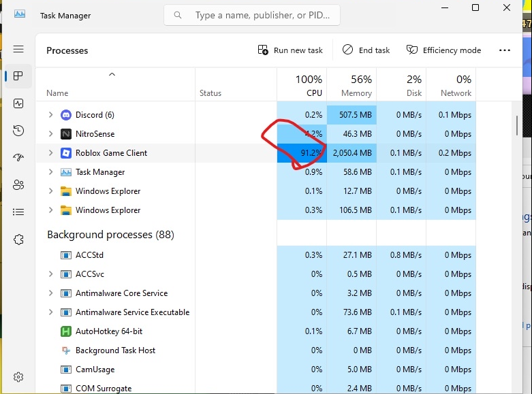Screen dimensions: 532x394
Task: Sort processes by Network column
Action: tap(451, 85)
